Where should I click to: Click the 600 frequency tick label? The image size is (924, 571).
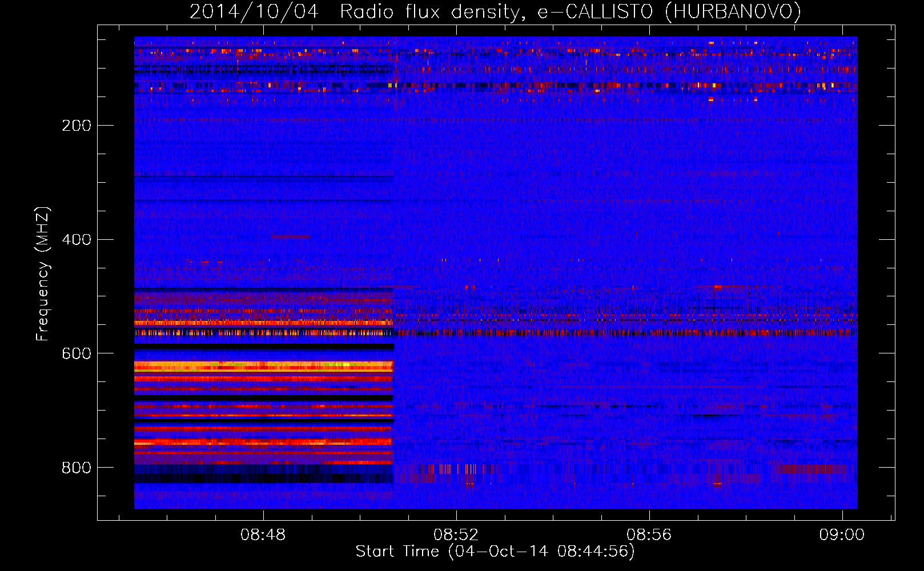coord(77,354)
